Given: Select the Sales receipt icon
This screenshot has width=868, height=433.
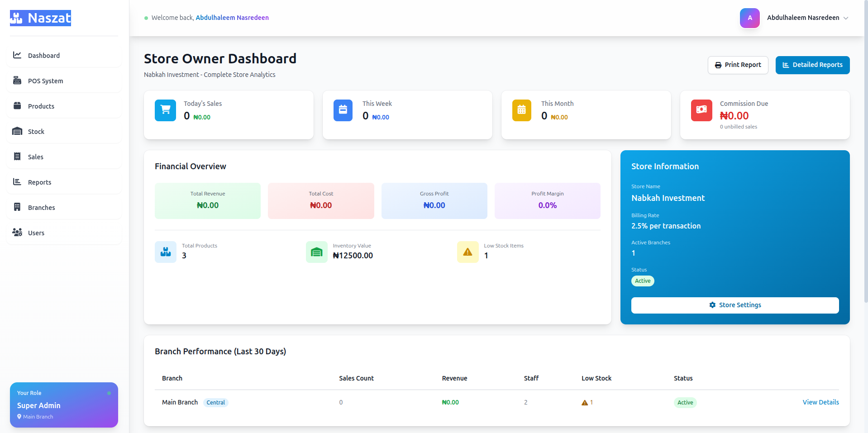Looking at the screenshot, I should (17, 157).
